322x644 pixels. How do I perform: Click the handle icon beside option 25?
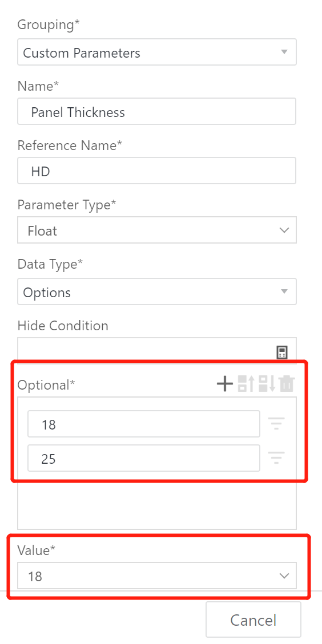[x=276, y=457]
